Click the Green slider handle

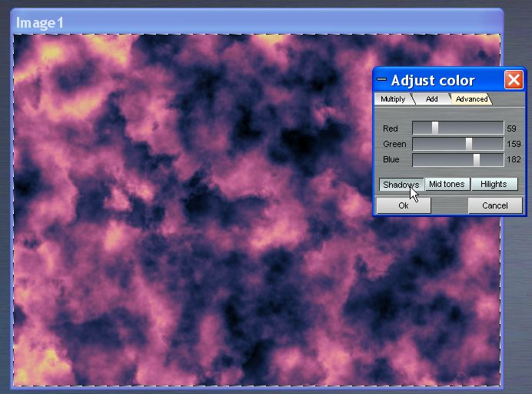(469, 144)
